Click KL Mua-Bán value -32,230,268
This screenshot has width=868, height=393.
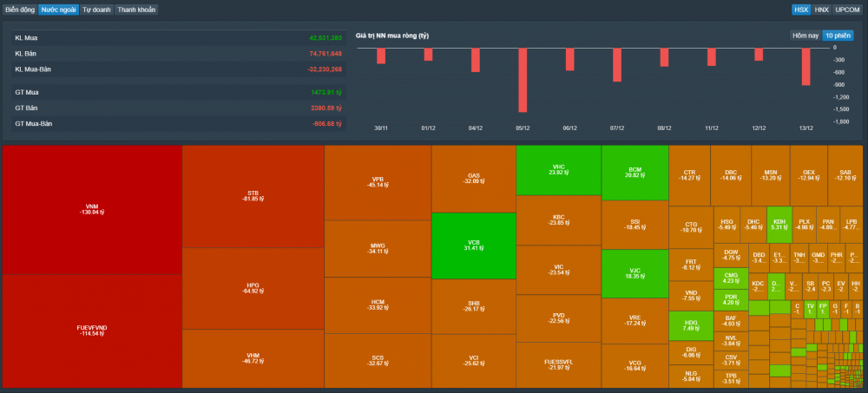325,69
